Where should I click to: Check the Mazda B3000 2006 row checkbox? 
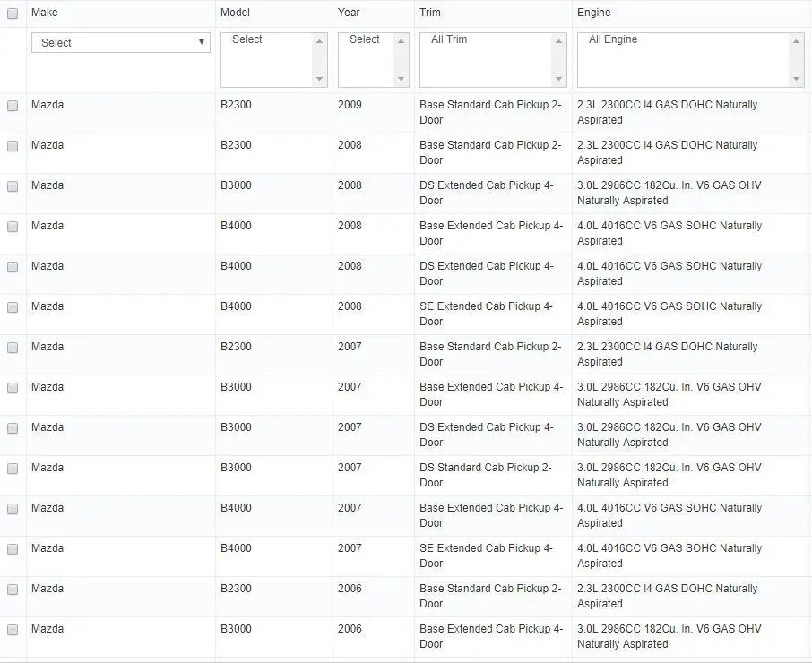pos(13,630)
